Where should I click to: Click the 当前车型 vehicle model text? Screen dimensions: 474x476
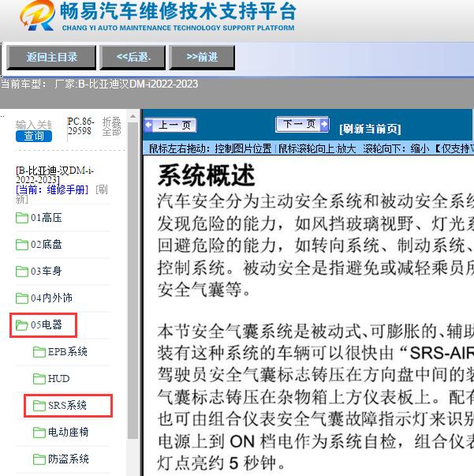pyautogui.click(x=99, y=84)
